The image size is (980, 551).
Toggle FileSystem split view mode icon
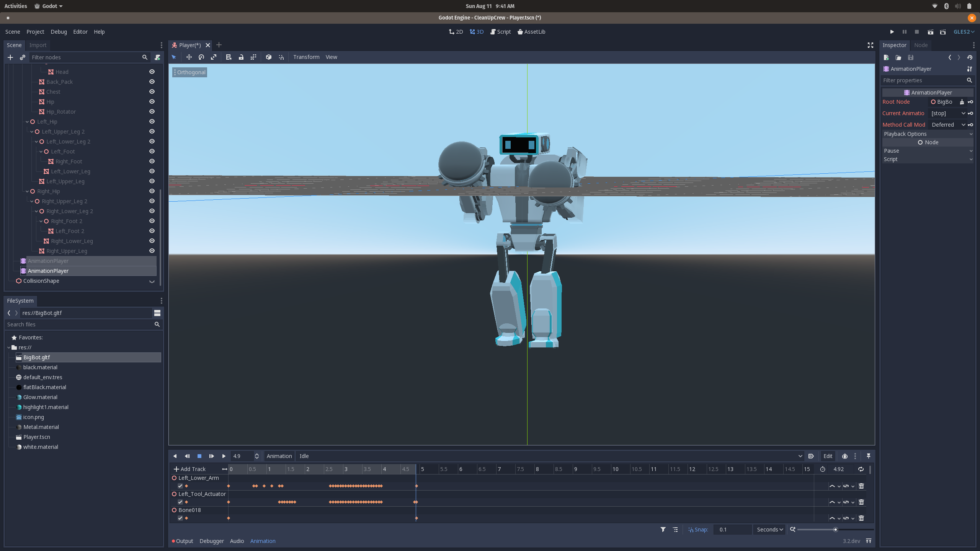(x=157, y=313)
